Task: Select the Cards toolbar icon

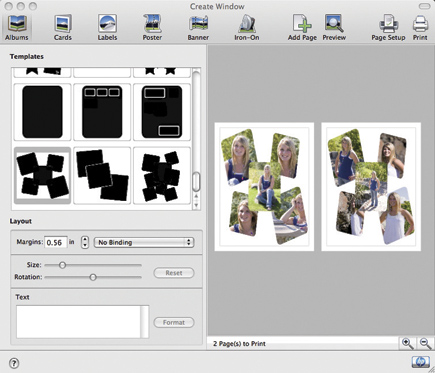Action: click(63, 27)
